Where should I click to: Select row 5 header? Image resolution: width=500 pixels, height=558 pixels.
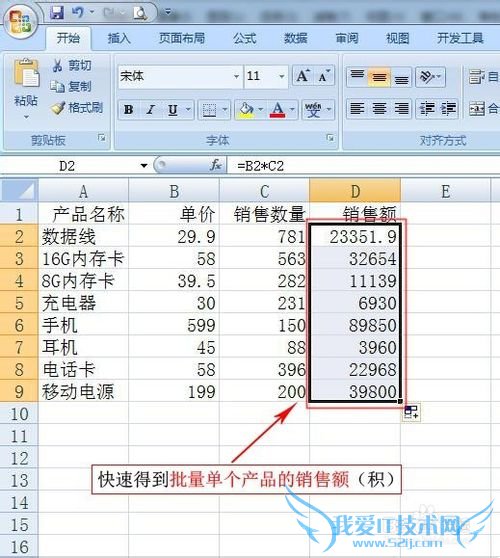pyautogui.click(x=19, y=303)
